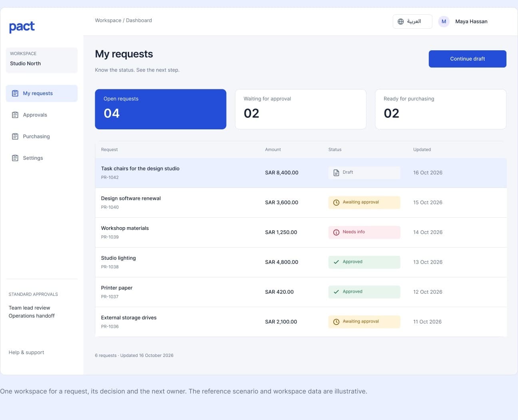Click the Workspace breadcrumb link

[x=108, y=20]
